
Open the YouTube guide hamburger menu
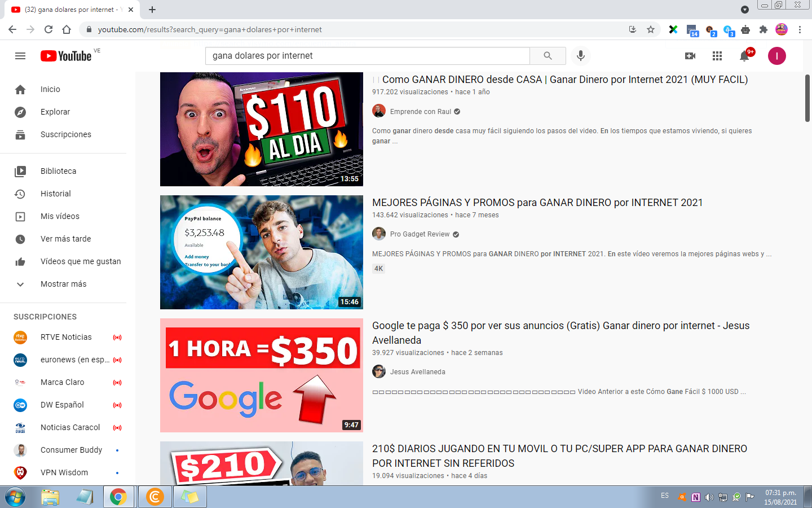(20, 56)
